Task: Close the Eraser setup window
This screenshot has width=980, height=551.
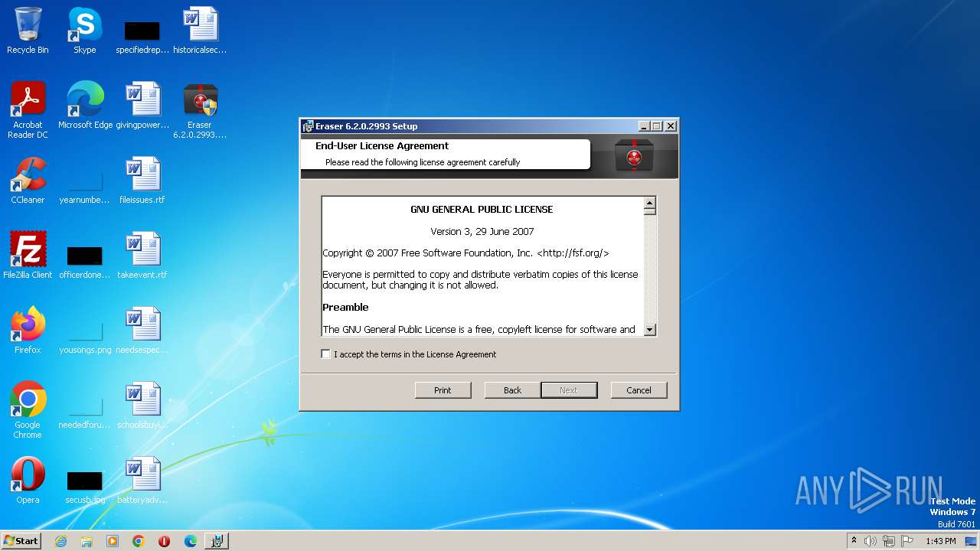Action: click(671, 126)
